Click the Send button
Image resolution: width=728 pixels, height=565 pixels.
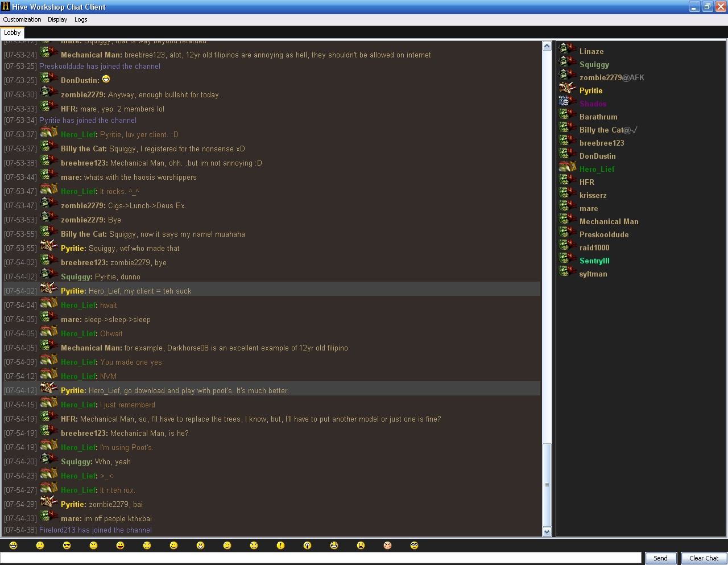tap(661, 558)
